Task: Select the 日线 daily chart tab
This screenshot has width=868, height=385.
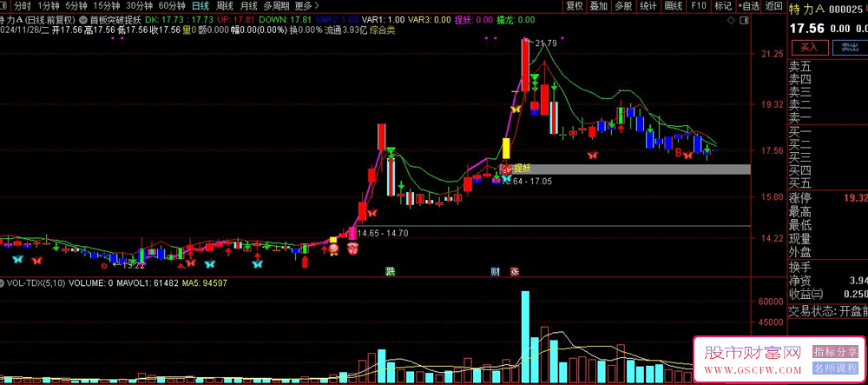Action: click(201, 6)
